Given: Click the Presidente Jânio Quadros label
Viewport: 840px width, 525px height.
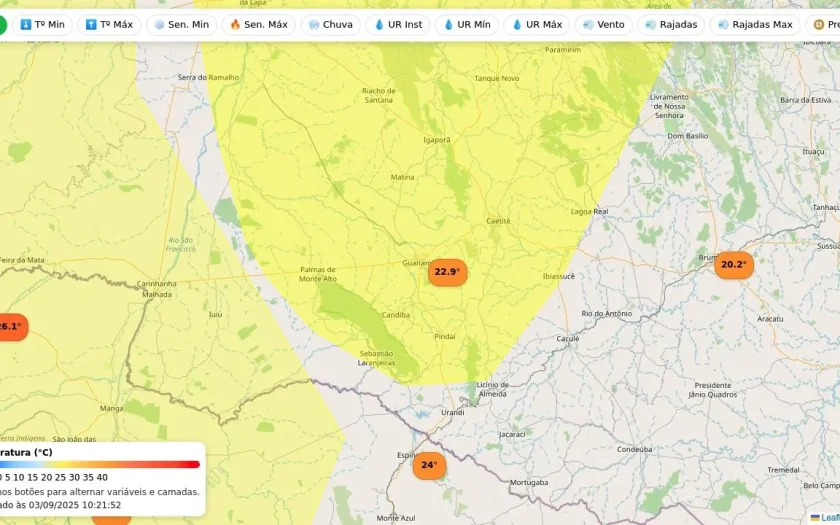Looking at the screenshot, I should (712, 390).
